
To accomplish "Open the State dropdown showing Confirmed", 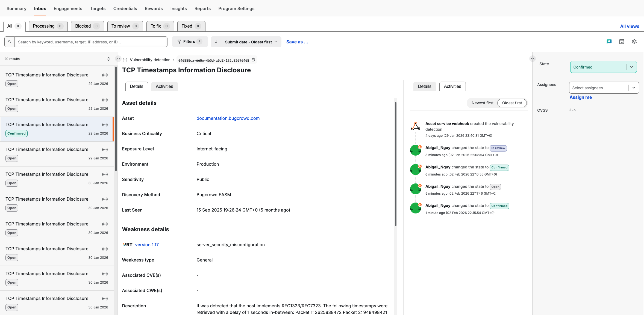I will point(603,67).
